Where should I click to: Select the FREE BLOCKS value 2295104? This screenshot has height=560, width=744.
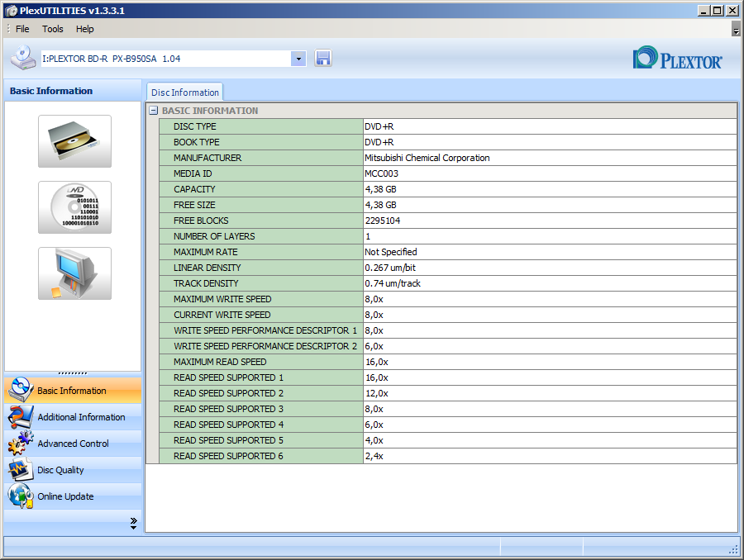pos(383,221)
